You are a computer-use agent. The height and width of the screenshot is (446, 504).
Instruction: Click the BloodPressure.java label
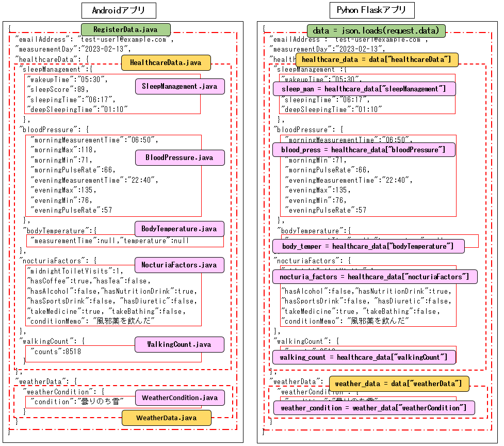pos(180,157)
